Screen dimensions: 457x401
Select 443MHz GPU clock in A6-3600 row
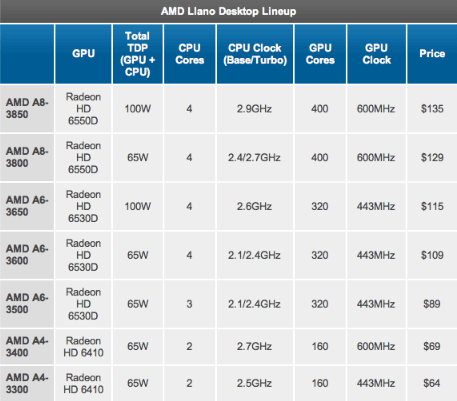pyautogui.click(x=376, y=255)
